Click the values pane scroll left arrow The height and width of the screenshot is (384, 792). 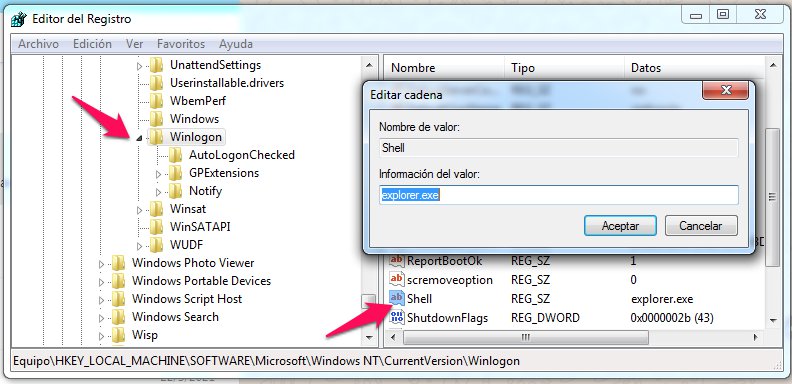click(393, 337)
